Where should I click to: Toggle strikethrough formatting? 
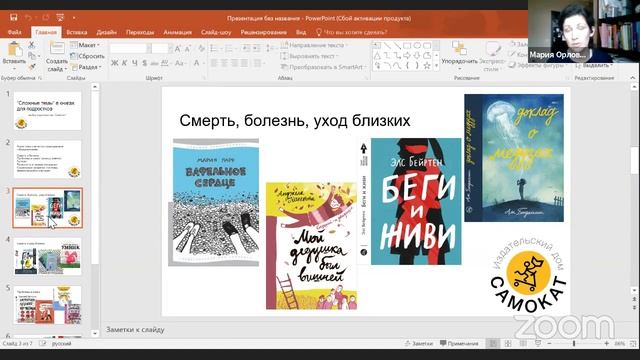pyautogui.click(x=154, y=63)
